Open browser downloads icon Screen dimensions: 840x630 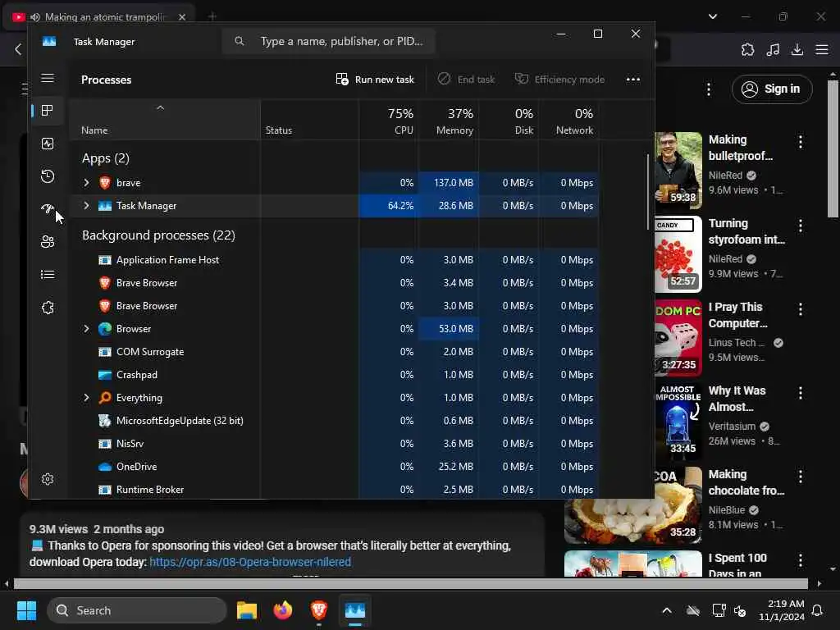click(797, 50)
